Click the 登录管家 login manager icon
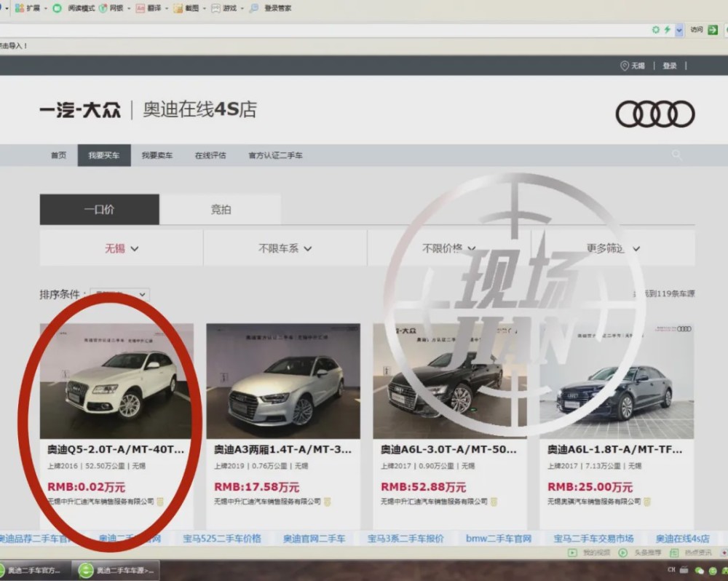The height and width of the screenshot is (581, 728). [x=254, y=8]
